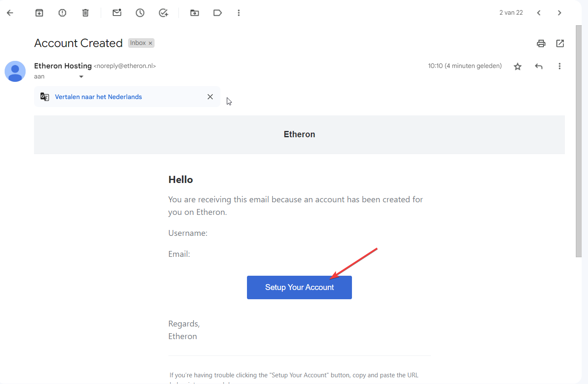Reply to Etheron Hosting

539,66
